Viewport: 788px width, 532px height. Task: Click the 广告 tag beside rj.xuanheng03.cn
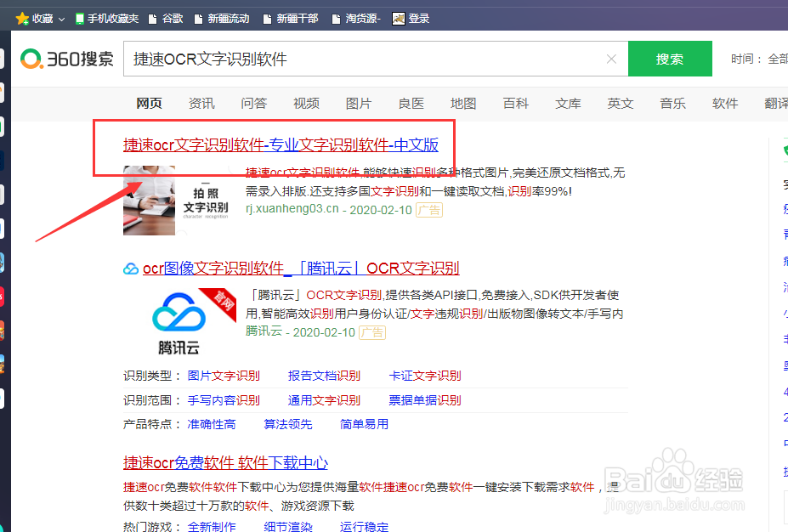pyautogui.click(x=429, y=210)
